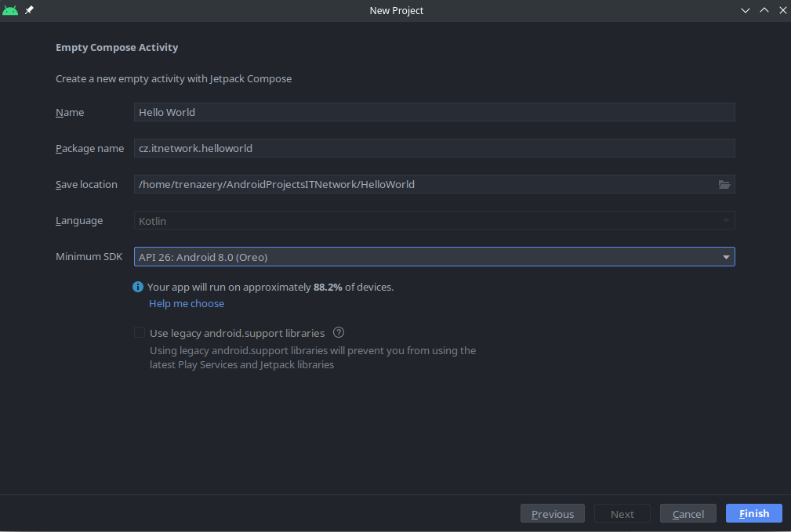Image resolution: width=791 pixels, height=532 pixels.
Task: Open the Help me choose link
Action: click(186, 303)
